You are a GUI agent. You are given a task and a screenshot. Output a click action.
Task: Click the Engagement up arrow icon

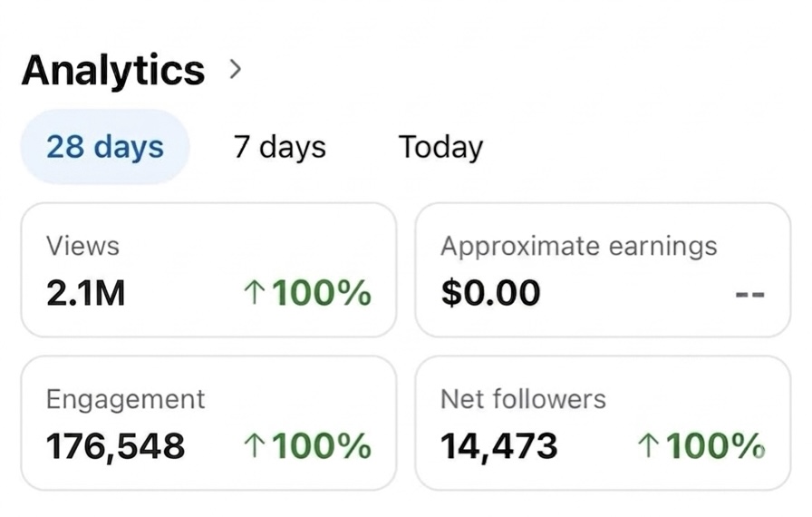click(256, 445)
